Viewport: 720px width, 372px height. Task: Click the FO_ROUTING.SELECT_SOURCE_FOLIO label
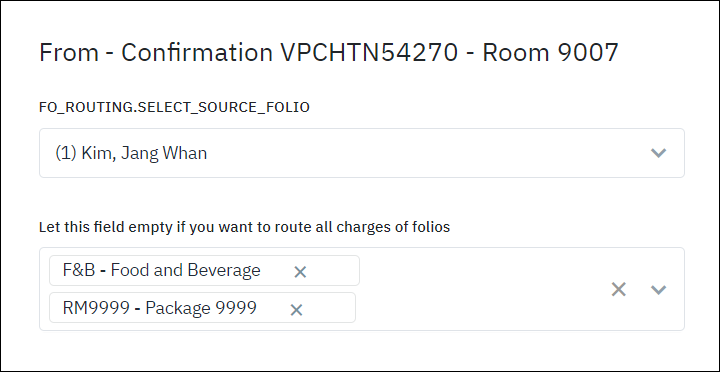point(174,107)
